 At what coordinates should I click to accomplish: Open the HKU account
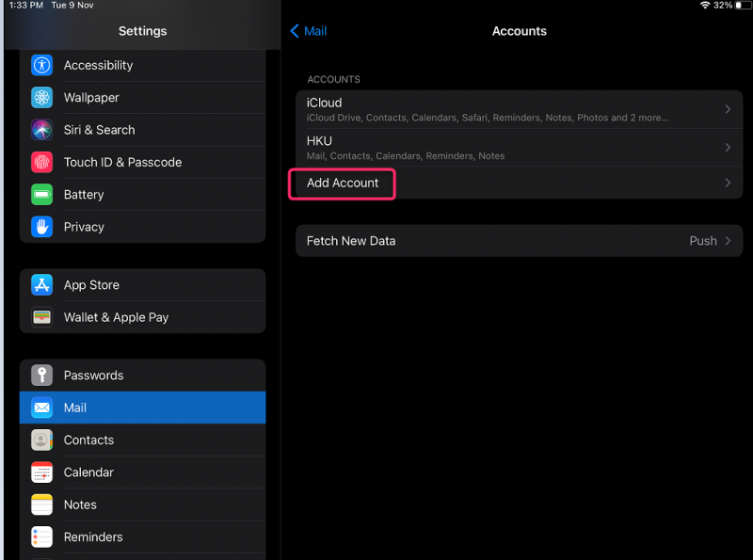519,148
